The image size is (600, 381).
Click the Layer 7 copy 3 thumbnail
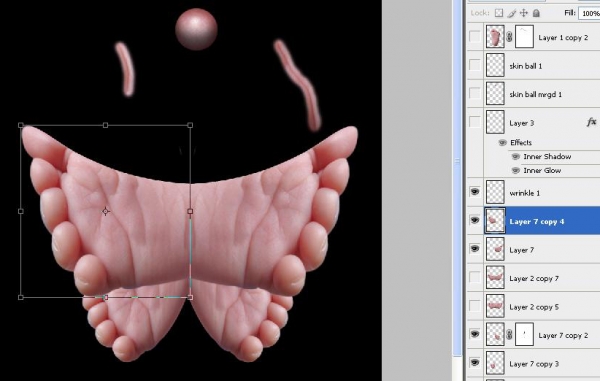click(x=495, y=363)
